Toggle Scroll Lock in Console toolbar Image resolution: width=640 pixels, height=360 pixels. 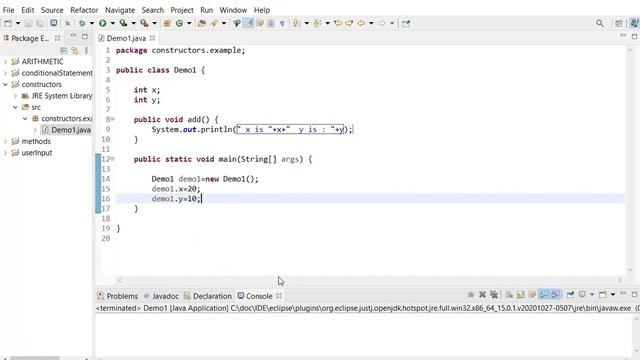pos(520,294)
